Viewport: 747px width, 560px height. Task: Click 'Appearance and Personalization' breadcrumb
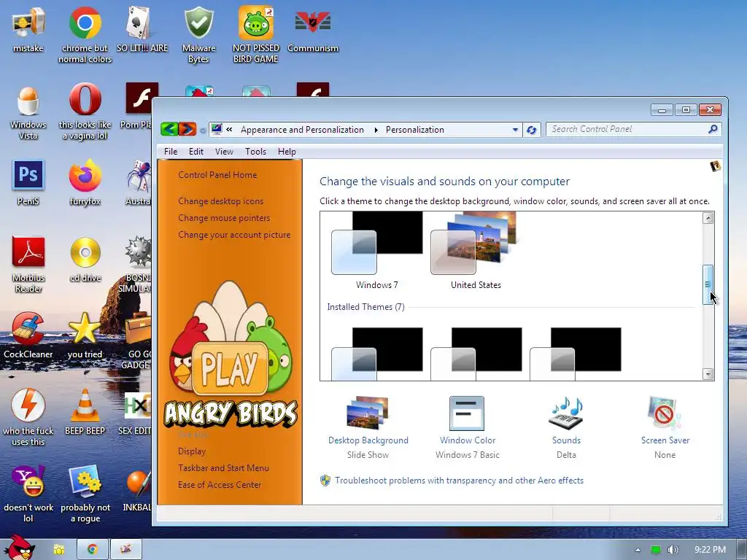pyautogui.click(x=302, y=130)
